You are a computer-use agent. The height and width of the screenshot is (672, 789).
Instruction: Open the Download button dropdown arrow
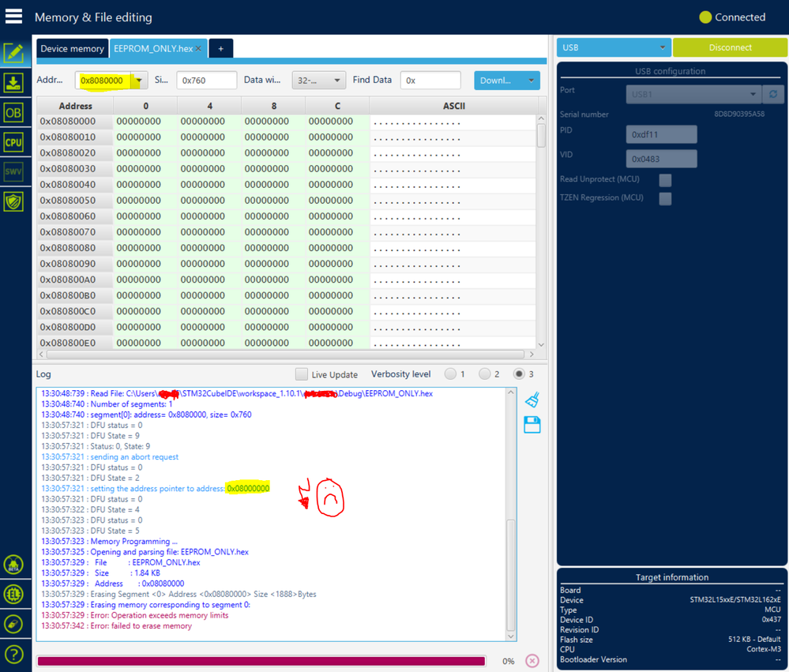(532, 81)
